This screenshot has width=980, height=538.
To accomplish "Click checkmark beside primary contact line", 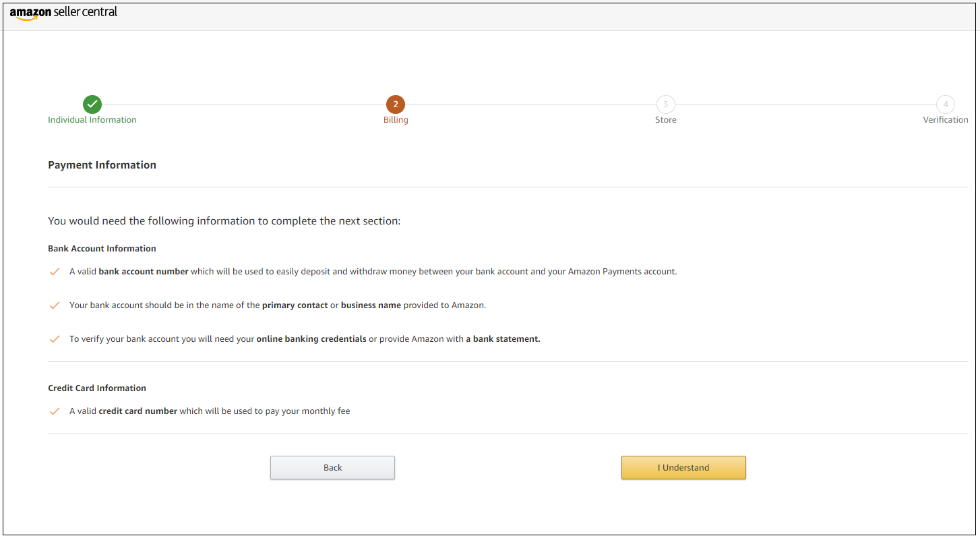I will [x=55, y=305].
